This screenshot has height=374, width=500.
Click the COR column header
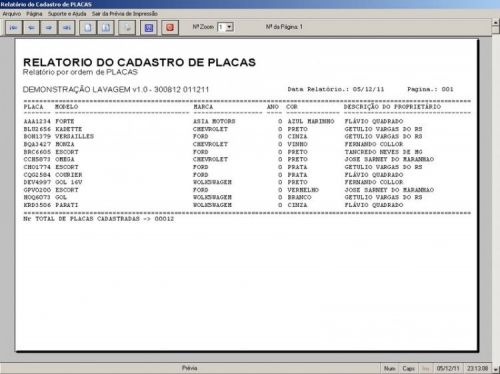tap(292, 107)
